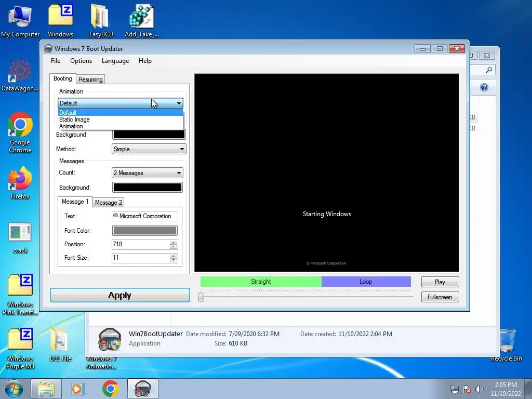Open DLL File folder icon

click(60, 345)
